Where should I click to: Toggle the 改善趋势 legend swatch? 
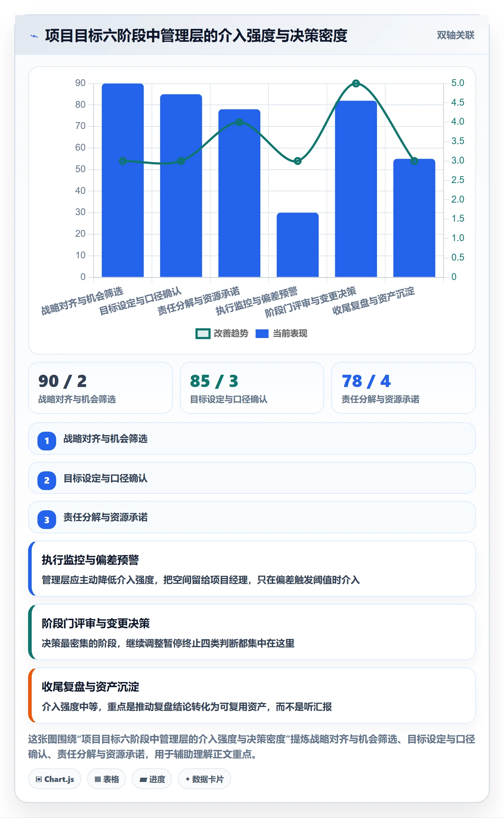pyautogui.click(x=203, y=334)
